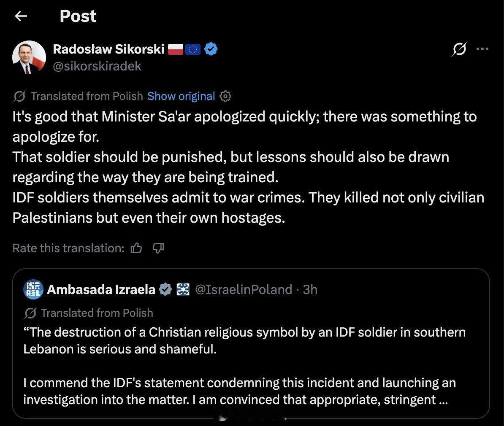The image size is (504, 426).
Task: Click Show original translation link
Action: pyautogui.click(x=181, y=96)
